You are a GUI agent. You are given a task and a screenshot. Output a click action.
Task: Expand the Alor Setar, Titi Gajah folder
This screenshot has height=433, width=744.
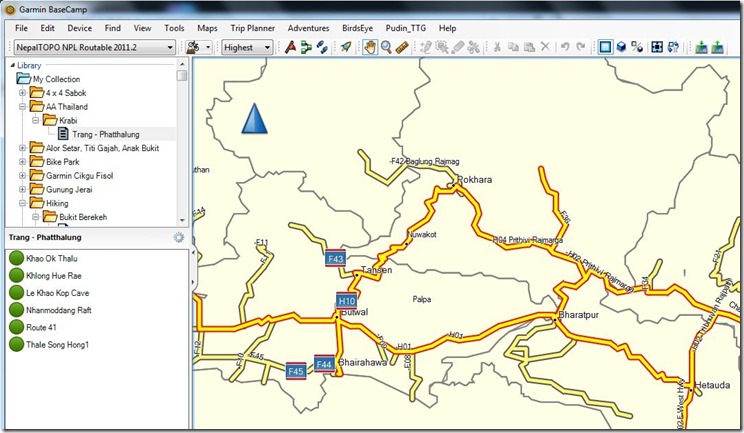(x=22, y=148)
